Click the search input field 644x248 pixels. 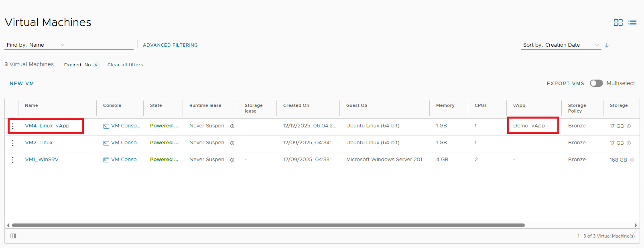point(100,45)
